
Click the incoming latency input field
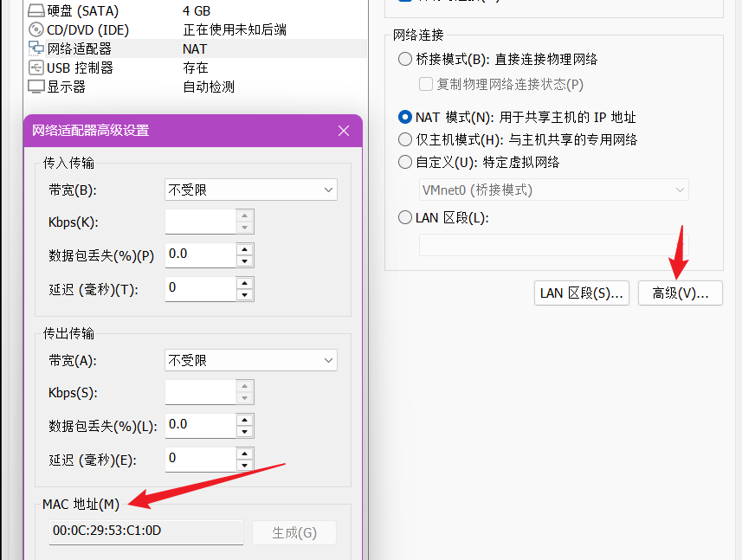click(x=200, y=288)
